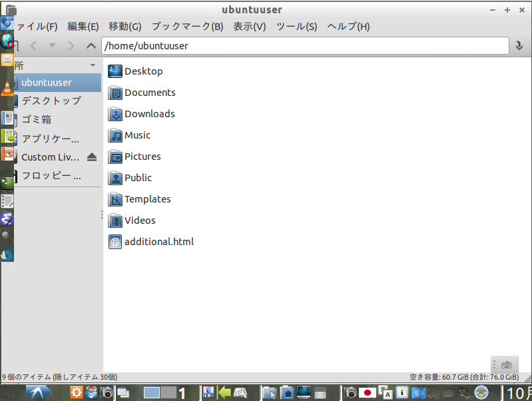Open the Music folder
The width and height of the screenshot is (532, 401).
coord(129,135)
